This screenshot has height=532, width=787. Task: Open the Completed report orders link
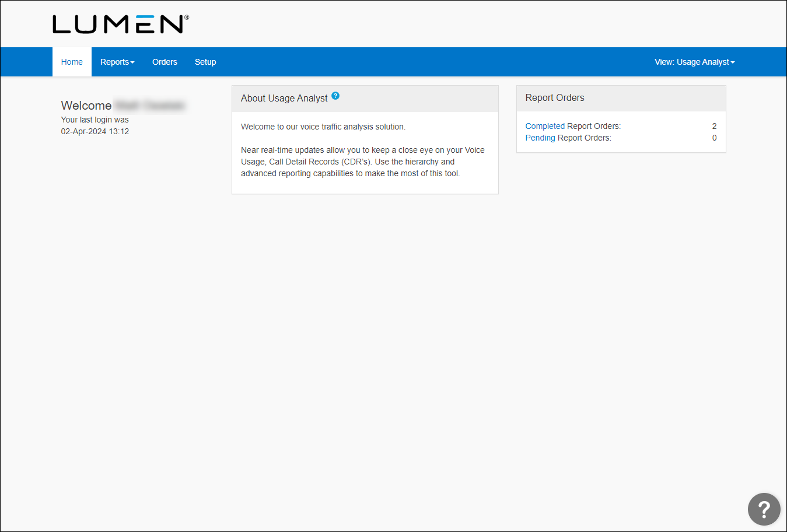pos(545,126)
